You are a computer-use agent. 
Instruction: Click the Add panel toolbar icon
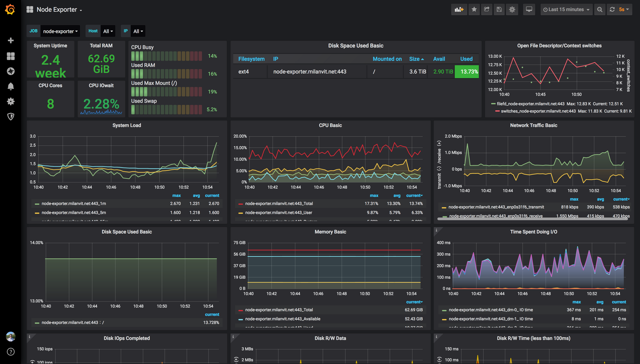click(x=459, y=10)
